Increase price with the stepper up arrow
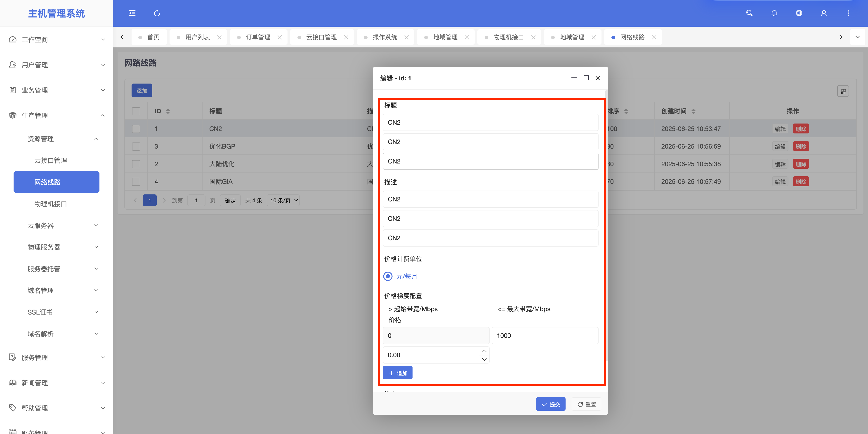Screen dimensions: 868x434 tap(484, 351)
